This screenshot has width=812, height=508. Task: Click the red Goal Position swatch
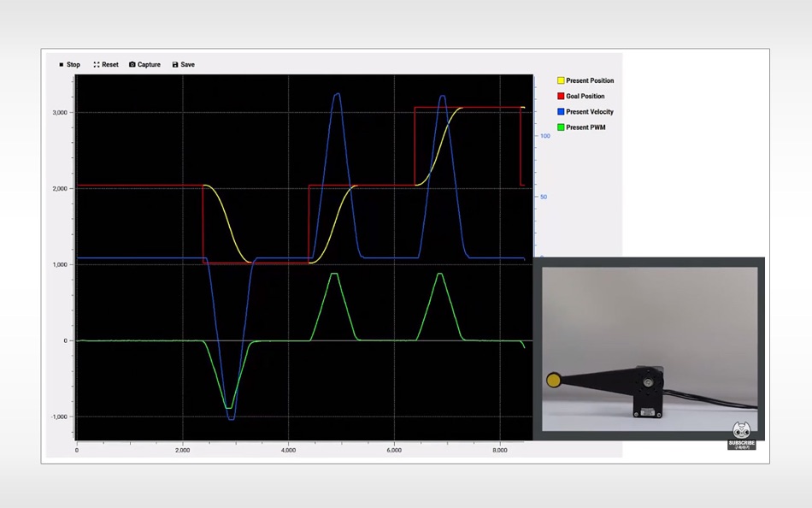(x=561, y=96)
